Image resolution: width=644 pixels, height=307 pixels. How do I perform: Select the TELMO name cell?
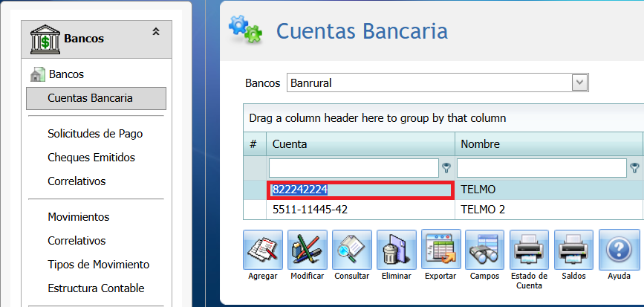click(x=549, y=190)
